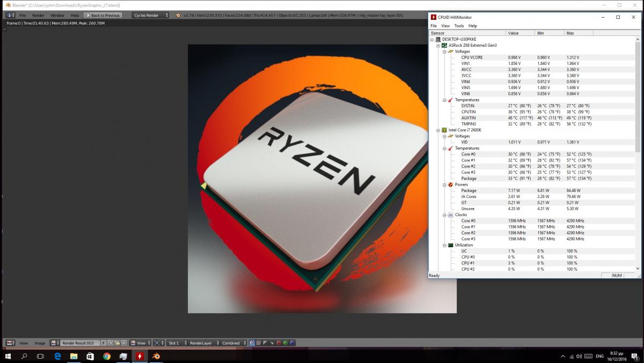Show the green channel only
This screenshot has height=363, width=644.
(285, 343)
